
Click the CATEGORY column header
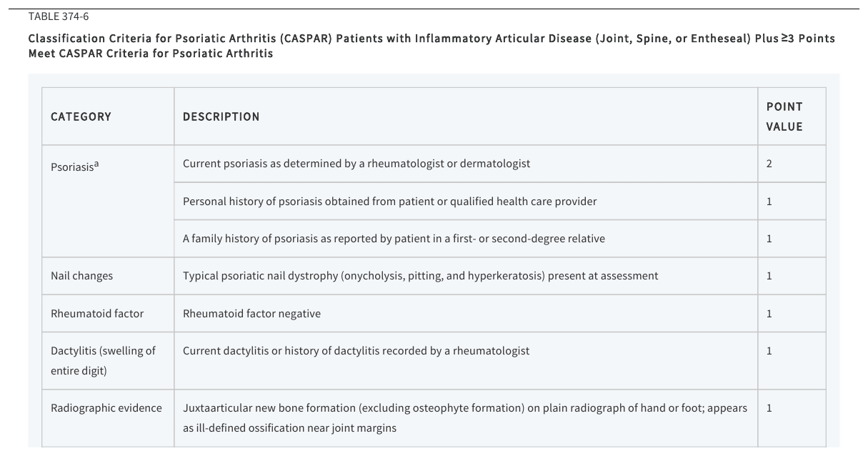coord(81,117)
